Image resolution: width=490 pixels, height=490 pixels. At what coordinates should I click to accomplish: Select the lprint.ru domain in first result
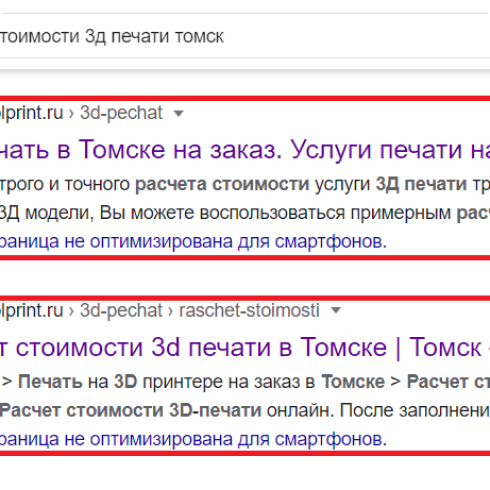31,113
